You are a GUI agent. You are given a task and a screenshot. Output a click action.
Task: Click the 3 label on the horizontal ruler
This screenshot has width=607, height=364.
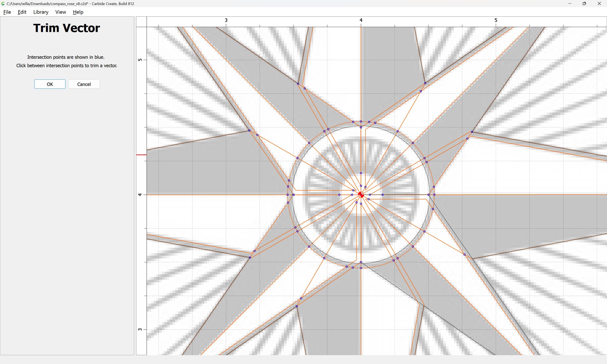(x=226, y=20)
